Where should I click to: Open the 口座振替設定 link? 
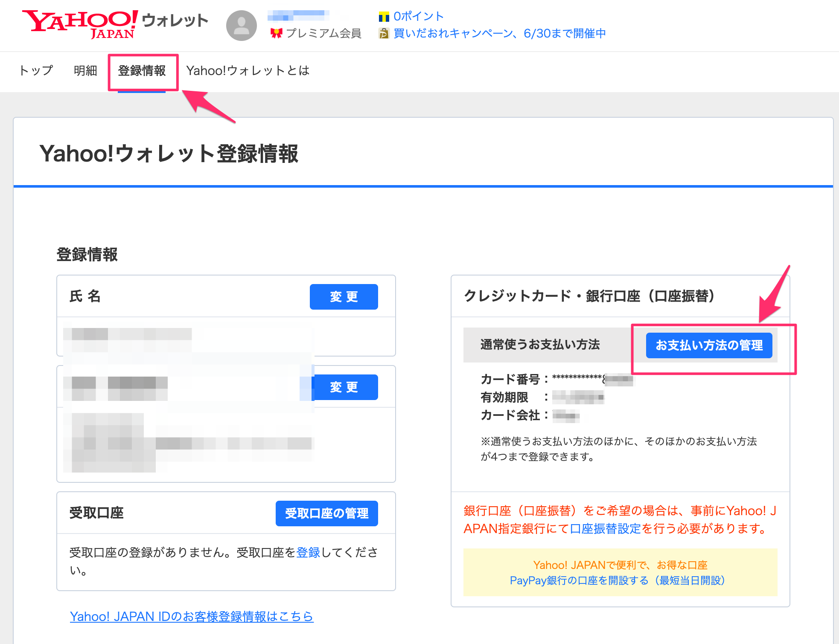[x=606, y=529]
